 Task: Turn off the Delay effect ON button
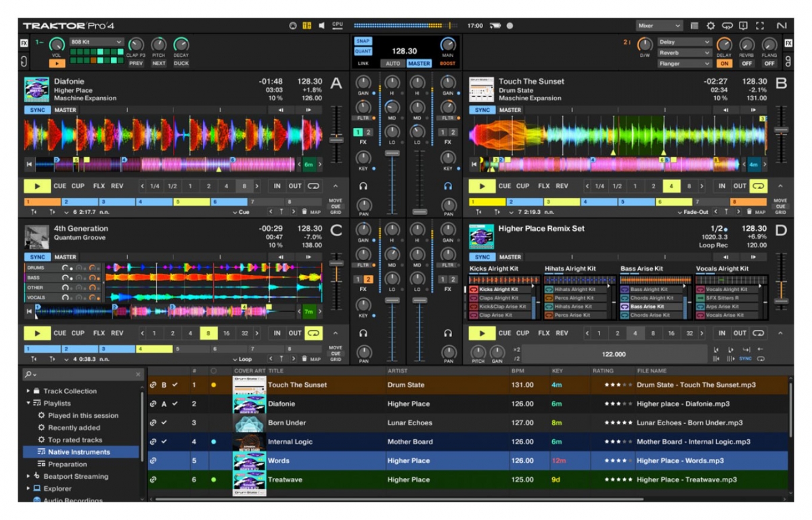coord(724,64)
